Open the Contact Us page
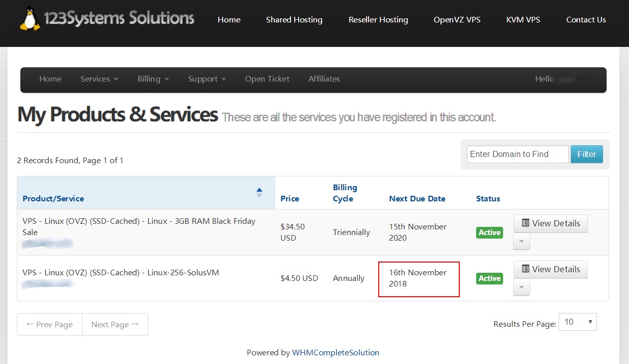 click(586, 20)
